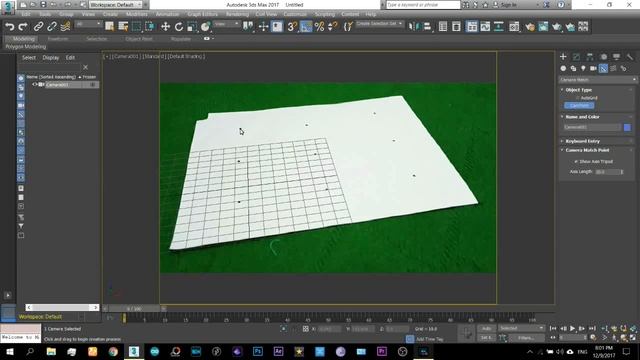This screenshot has width=640, height=360.
Task: Open the Views menu
Action: click(88, 14)
